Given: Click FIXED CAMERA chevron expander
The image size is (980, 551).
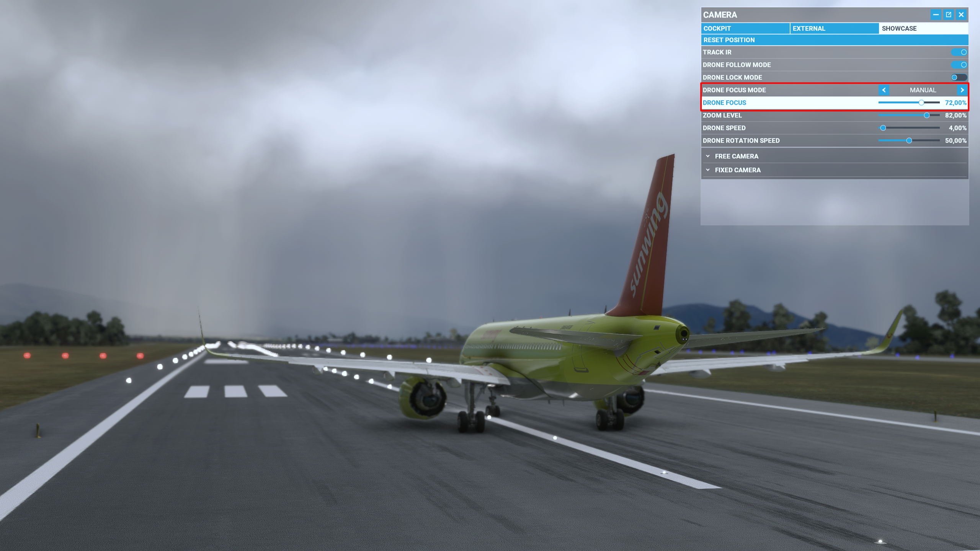Looking at the screenshot, I should coord(708,170).
